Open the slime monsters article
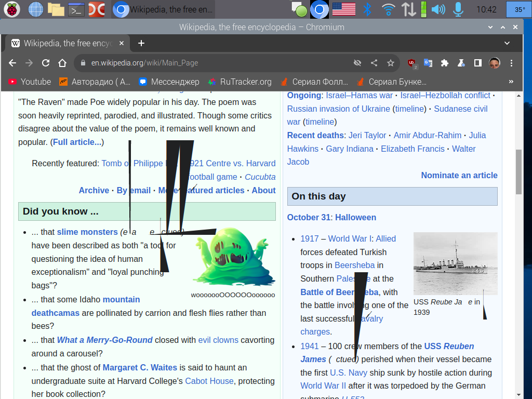 [87, 232]
